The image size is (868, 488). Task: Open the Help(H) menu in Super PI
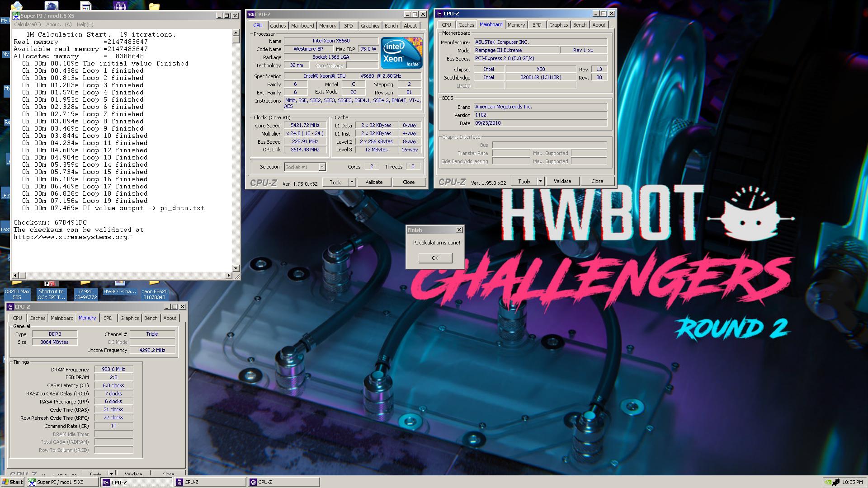(x=85, y=24)
